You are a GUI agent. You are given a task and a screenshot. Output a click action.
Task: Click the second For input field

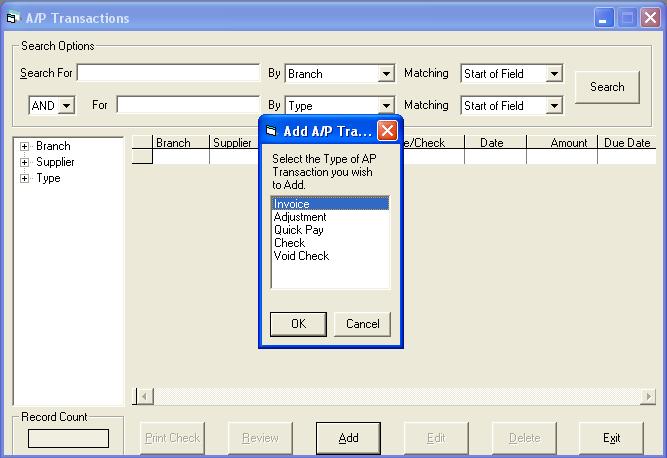[188, 105]
